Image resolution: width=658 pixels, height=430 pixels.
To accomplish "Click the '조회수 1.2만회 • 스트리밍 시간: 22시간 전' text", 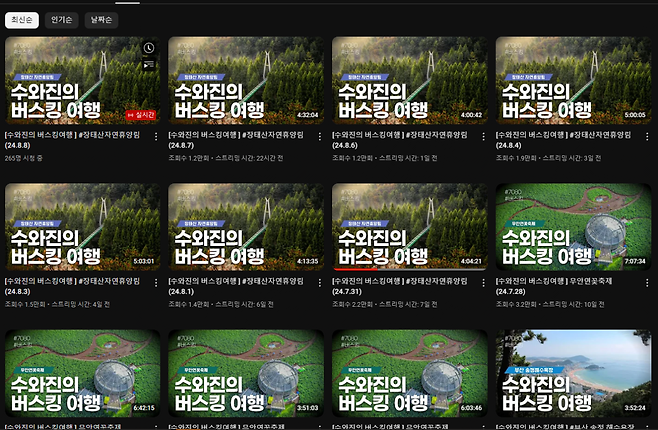I will [x=226, y=158].
